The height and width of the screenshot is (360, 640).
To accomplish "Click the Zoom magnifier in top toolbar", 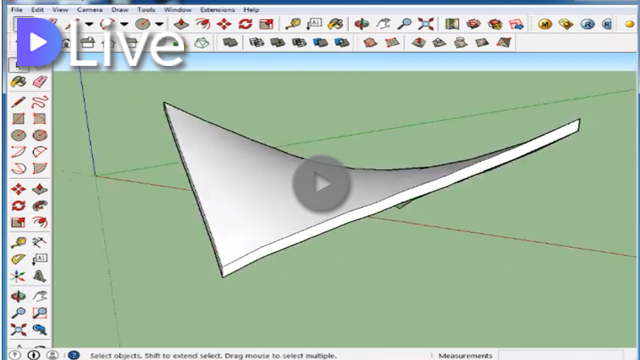I will [x=404, y=24].
